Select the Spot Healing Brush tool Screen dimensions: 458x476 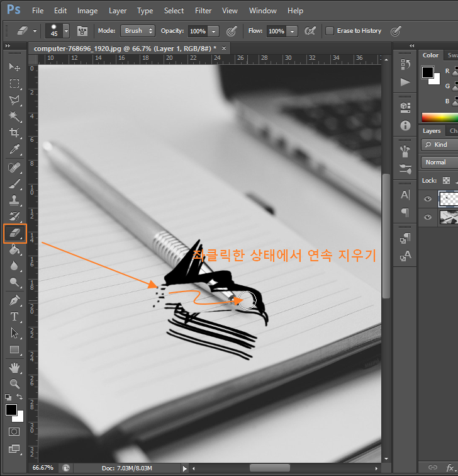14,167
